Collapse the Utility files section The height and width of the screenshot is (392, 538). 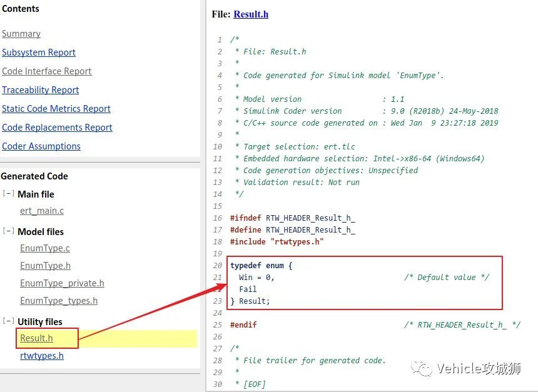pos(8,321)
